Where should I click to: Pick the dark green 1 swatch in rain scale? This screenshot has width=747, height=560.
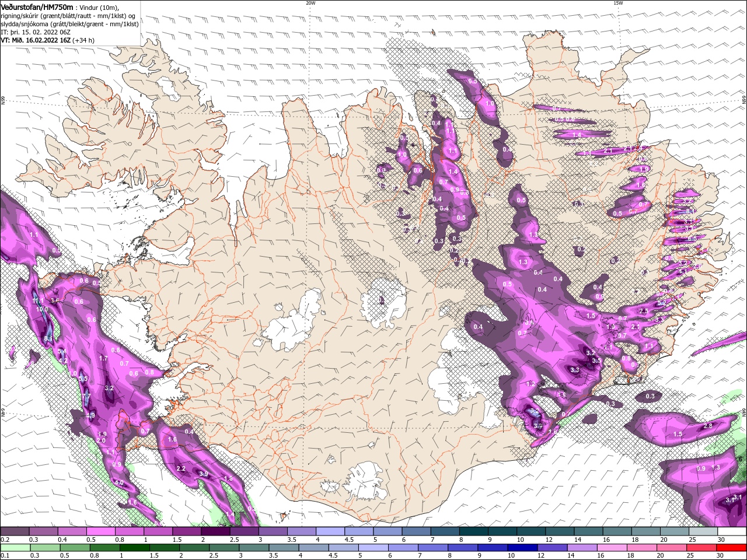tap(134, 548)
